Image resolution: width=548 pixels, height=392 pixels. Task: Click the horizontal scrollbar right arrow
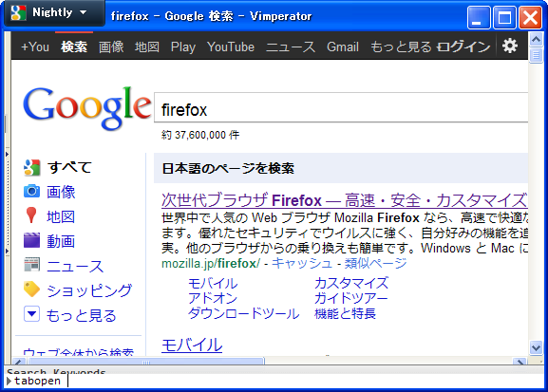pyautogui.click(x=520, y=362)
